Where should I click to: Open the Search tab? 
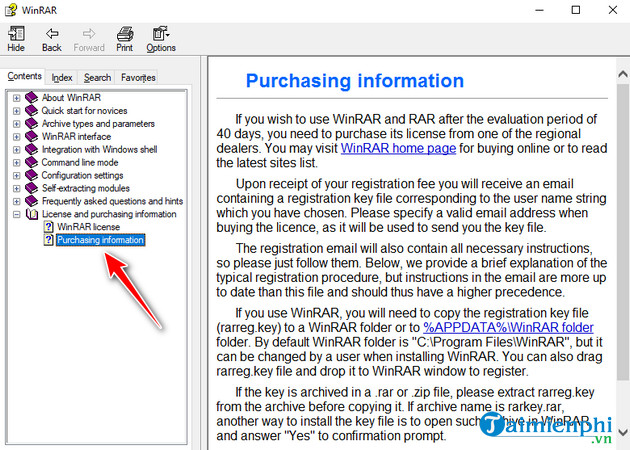pos(97,77)
